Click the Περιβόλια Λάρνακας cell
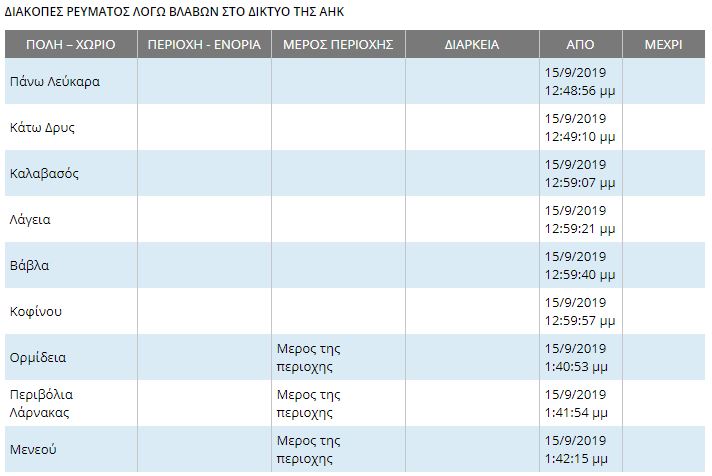Image resolution: width=712 pixels, height=476 pixels. [41, 403]
